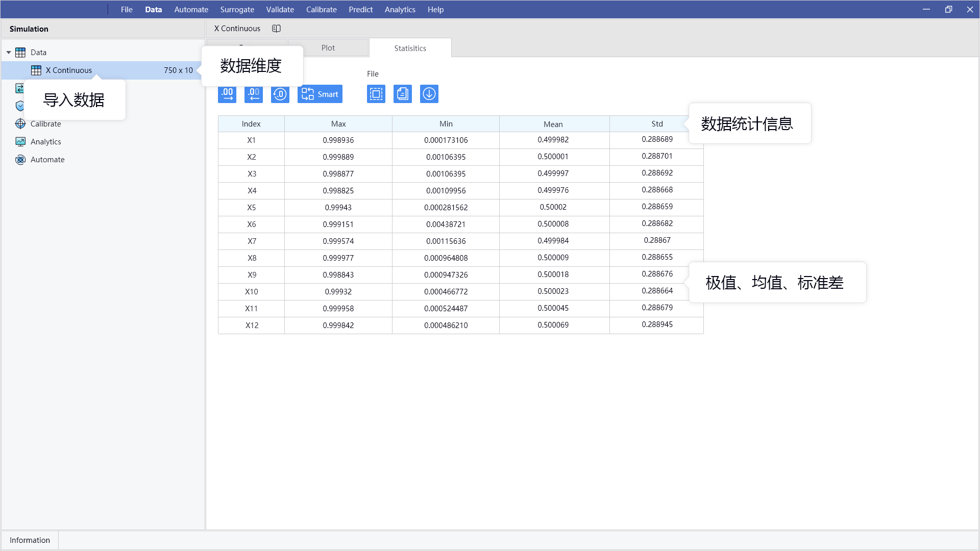
Task: Collapse the Data tree node
Action: [x=9, y=53]
